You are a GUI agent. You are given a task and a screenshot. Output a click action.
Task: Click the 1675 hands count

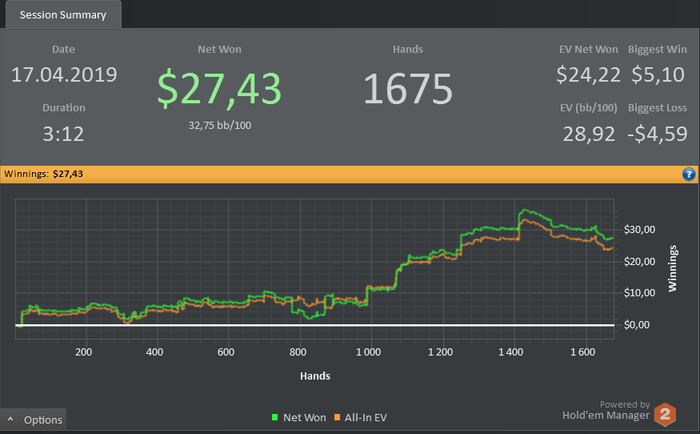click(x=408, y=88)
